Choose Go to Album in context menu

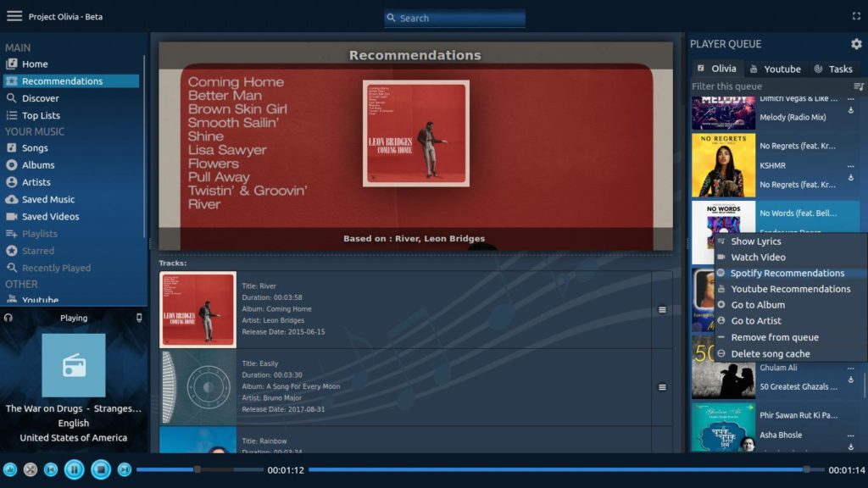click(x=791, y=305)
